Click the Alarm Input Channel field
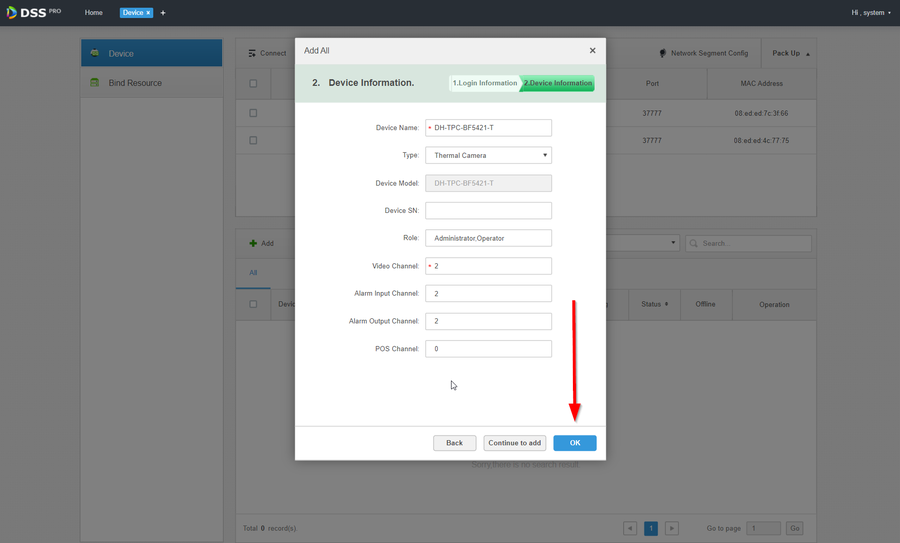 tap(488, 293)
